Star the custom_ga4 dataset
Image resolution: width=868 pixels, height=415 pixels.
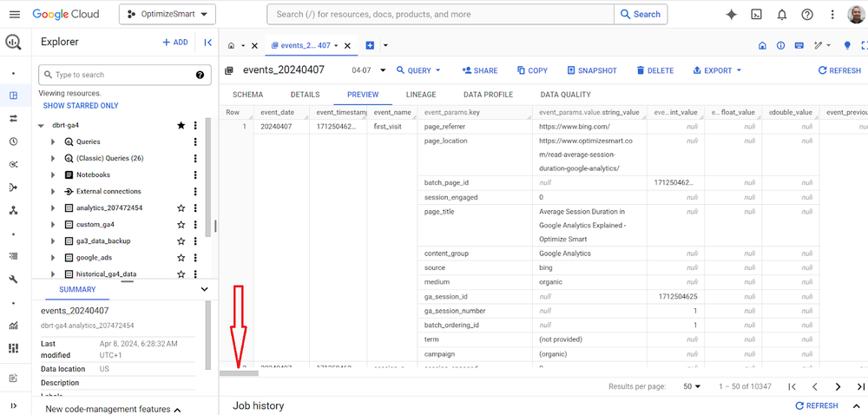181,225
